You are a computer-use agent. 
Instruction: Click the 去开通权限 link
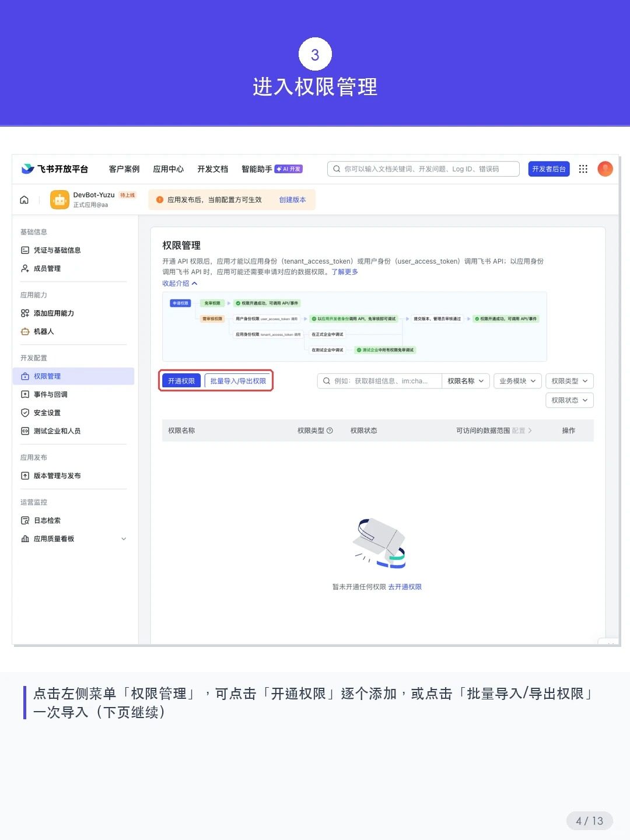pos(405,587)
